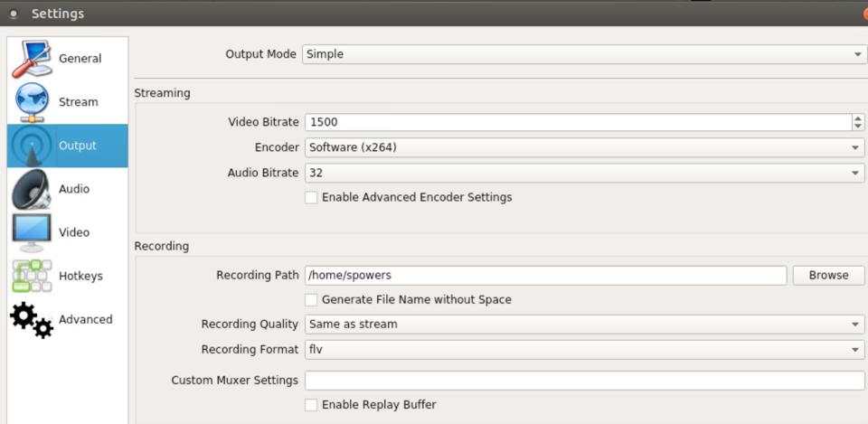Open the Audio speaker icon

(x=32, y=189)
